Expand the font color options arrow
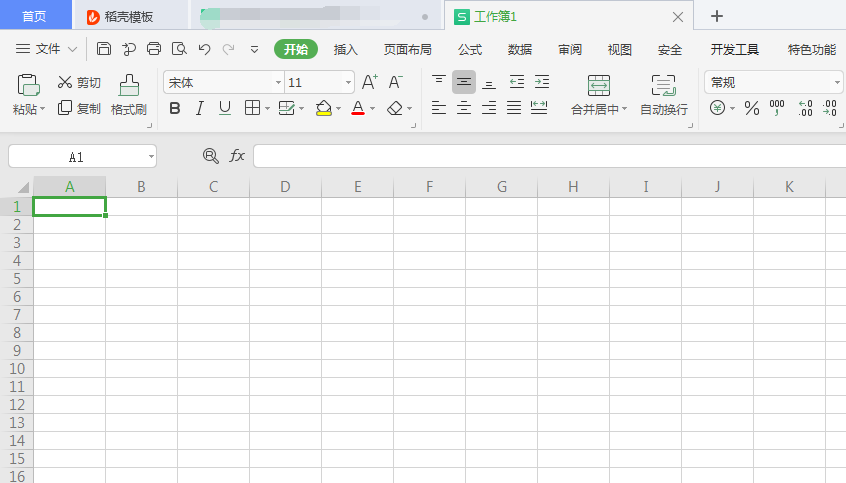846x483 pixels. (x=372, y=108)
